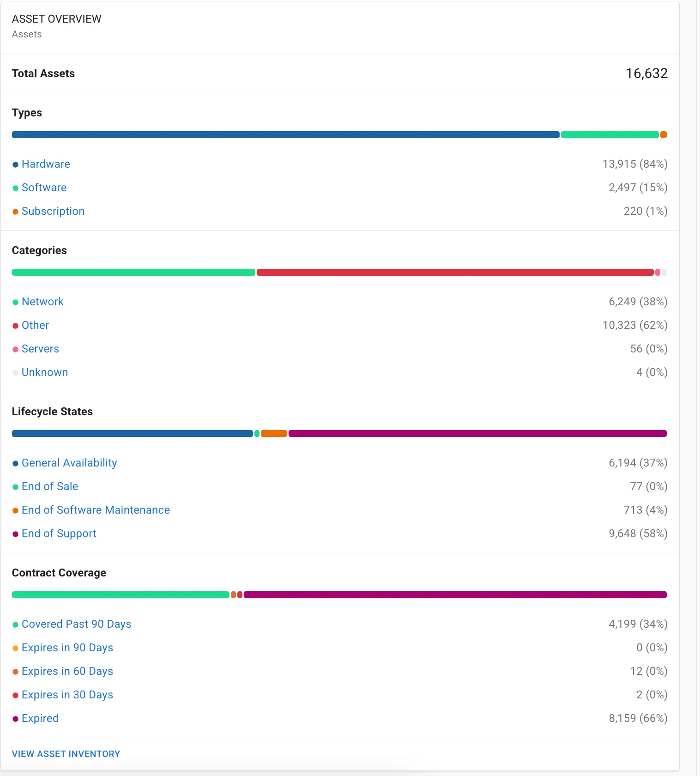Viewport: 700px width, 776px height.
Task: Click the General Availability count 6,194 (37%)
Action: pos(638,463)
